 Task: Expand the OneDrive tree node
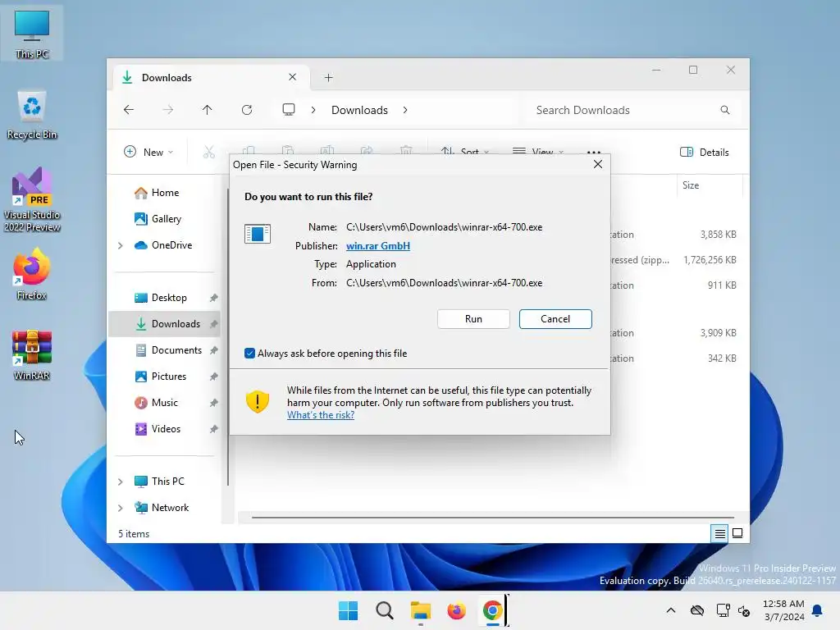[121, 245]
